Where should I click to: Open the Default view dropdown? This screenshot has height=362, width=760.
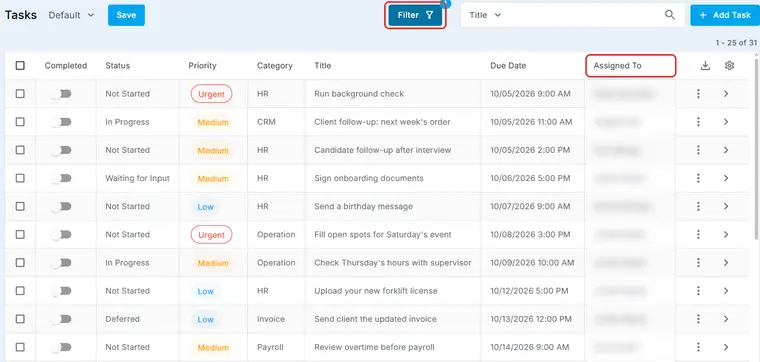(71, 15)
